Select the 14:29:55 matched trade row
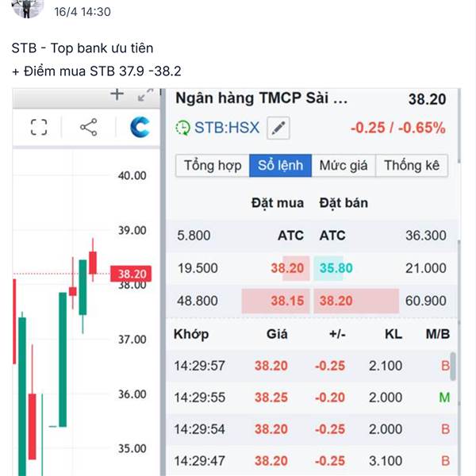 (x=312, y=397)
